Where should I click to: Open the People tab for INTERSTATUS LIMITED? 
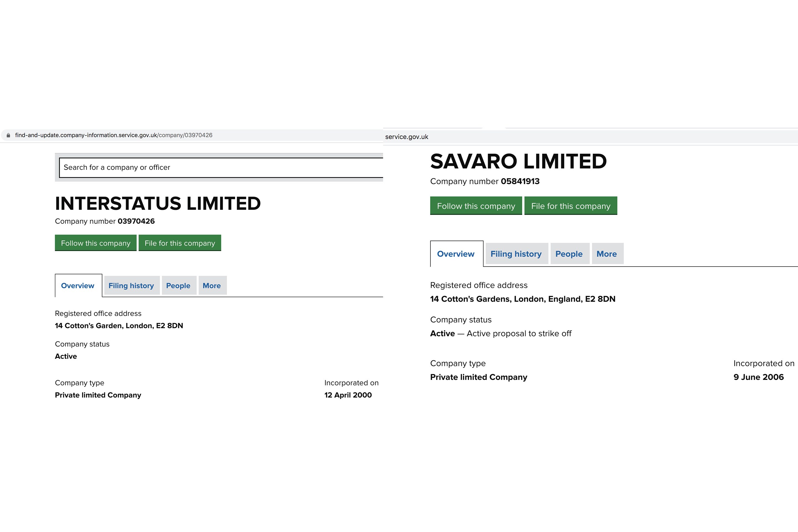pos(178,286)
